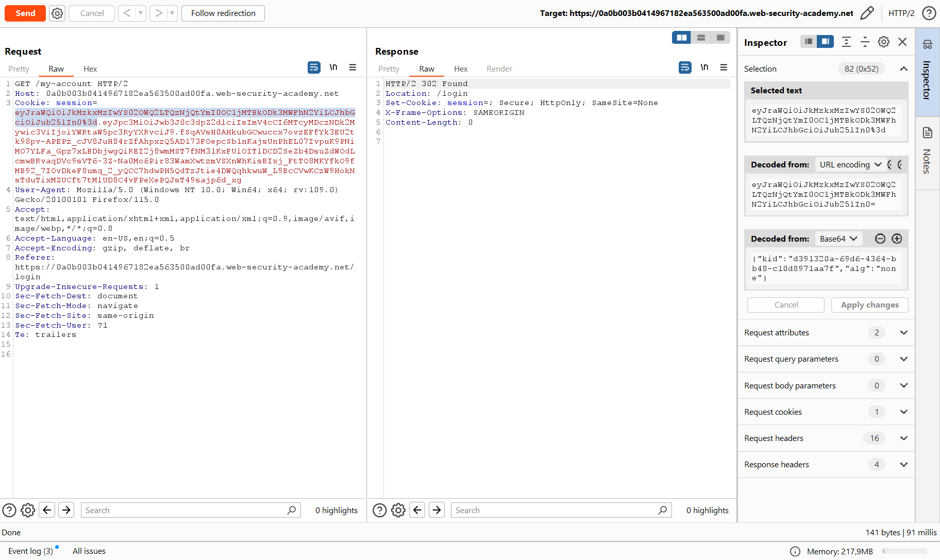Click Apply changes in Inspector
This screenshot has width=940, height=560.
(870, 305)
